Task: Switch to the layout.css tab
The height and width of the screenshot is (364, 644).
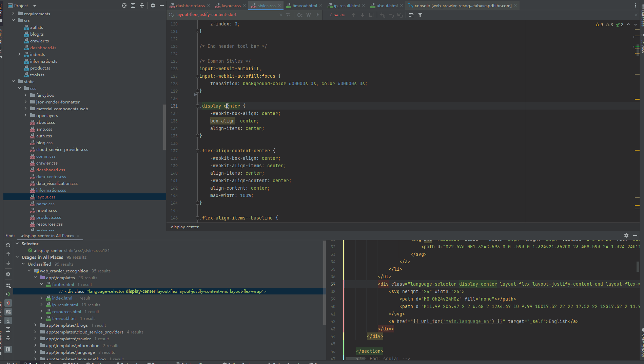Action: point(231,5)
